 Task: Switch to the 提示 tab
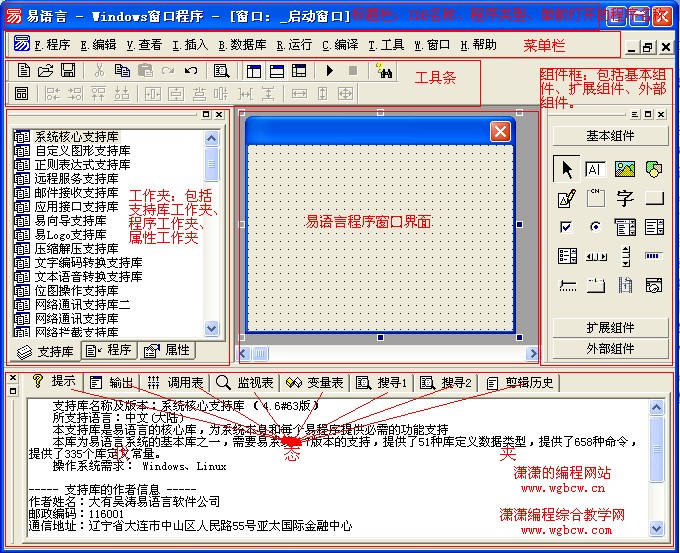point(54,382)
